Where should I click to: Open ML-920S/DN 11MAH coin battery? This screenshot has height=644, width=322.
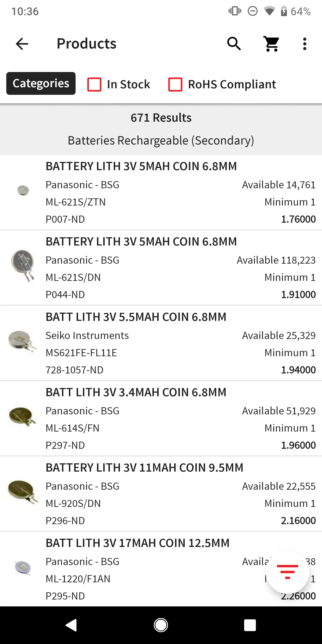pos(161,494)
